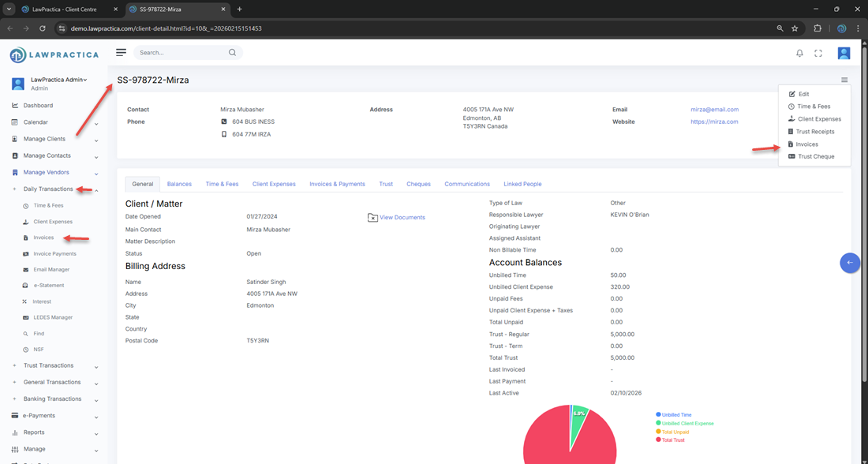
Task: Toggle fullscreen mode icon
Action: (818, 53)
